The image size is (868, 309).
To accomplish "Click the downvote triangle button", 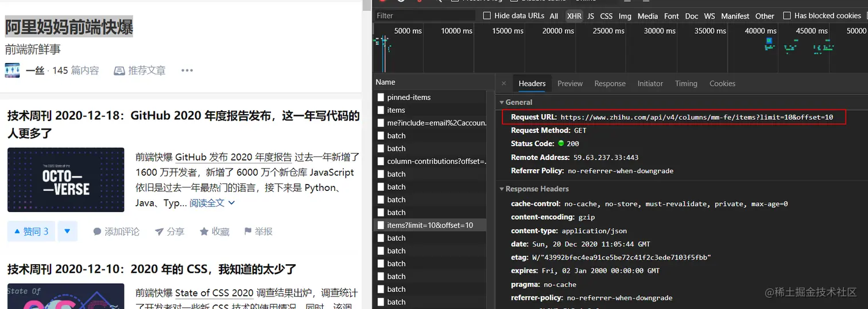I will (x=67, y=231).
